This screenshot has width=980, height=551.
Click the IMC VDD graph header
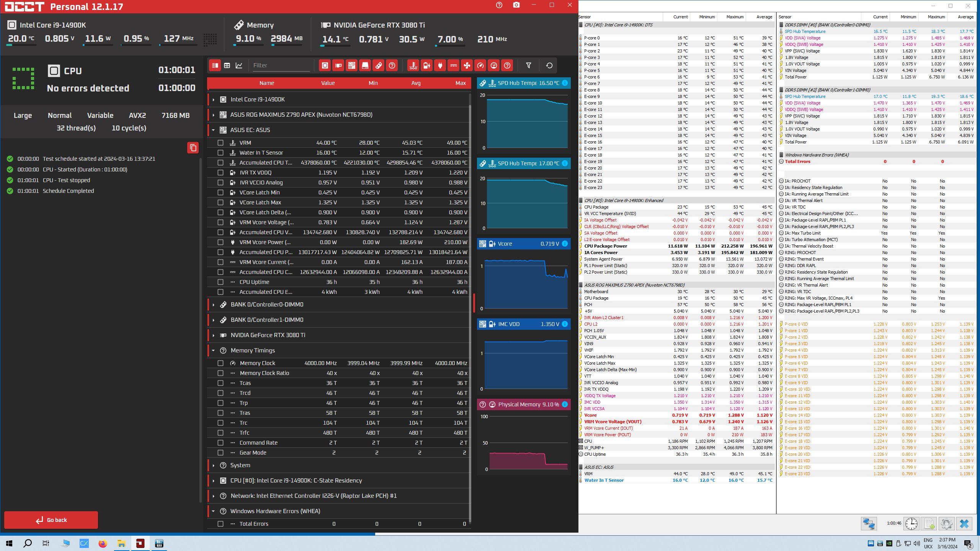pos(524,324)
